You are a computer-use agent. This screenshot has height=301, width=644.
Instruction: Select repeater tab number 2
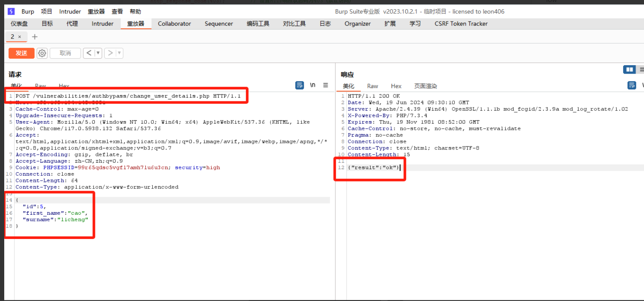[12, 37]
